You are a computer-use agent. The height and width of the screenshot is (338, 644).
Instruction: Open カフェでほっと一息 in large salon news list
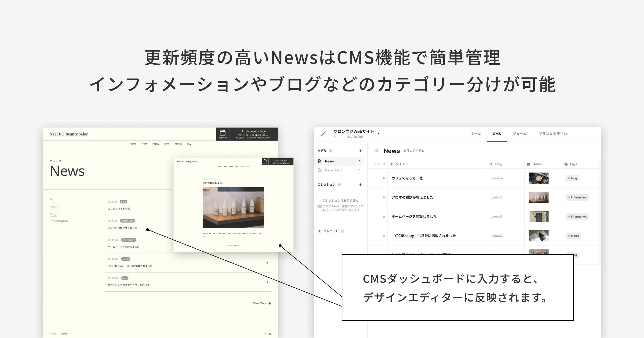119,209
